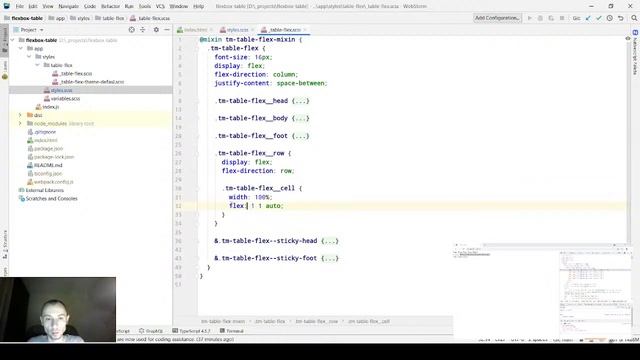
Task: Click the Run (play) toolbar icon
Action: click(530, 18)
